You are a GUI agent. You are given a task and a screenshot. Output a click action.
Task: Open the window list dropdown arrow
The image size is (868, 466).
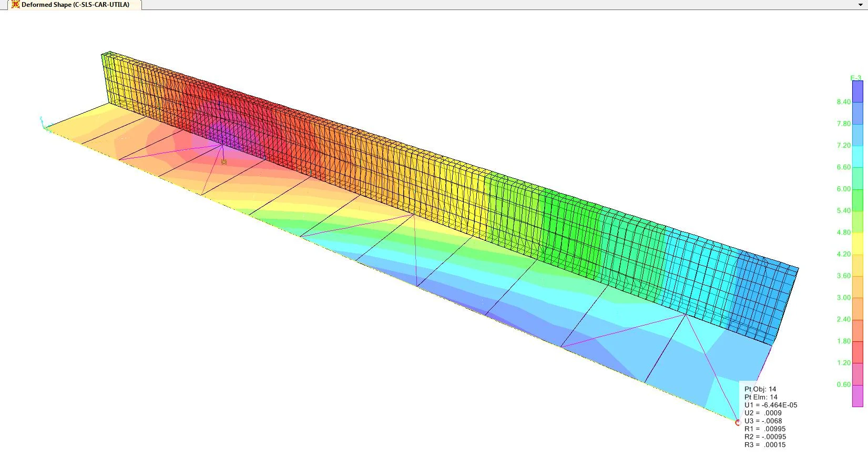(x=861, y=5)
